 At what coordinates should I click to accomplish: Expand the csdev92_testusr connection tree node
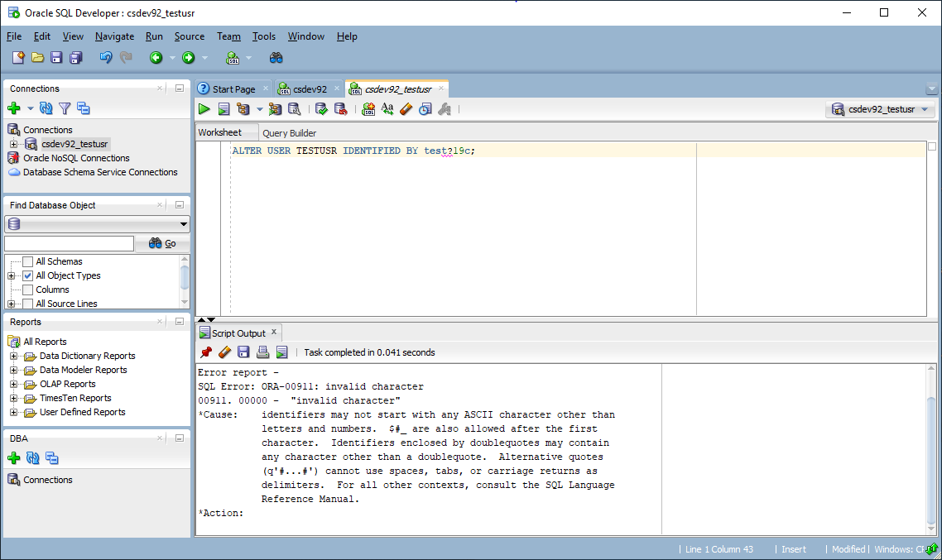14,145
